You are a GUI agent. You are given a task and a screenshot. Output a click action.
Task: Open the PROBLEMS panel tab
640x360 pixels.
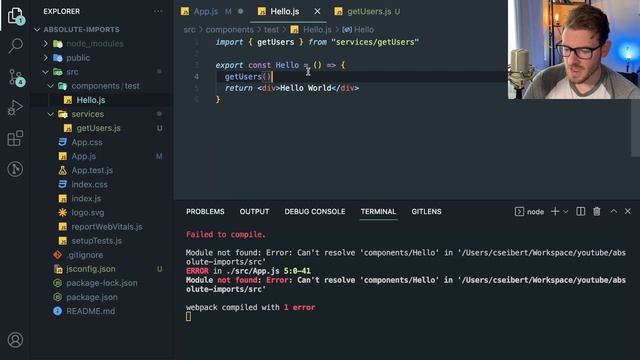205,211
